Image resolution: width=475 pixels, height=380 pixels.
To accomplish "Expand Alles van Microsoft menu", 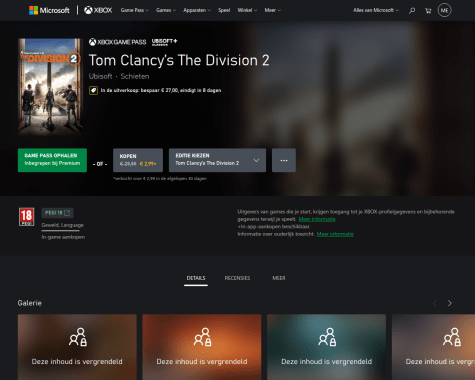I will click(376, 10).
